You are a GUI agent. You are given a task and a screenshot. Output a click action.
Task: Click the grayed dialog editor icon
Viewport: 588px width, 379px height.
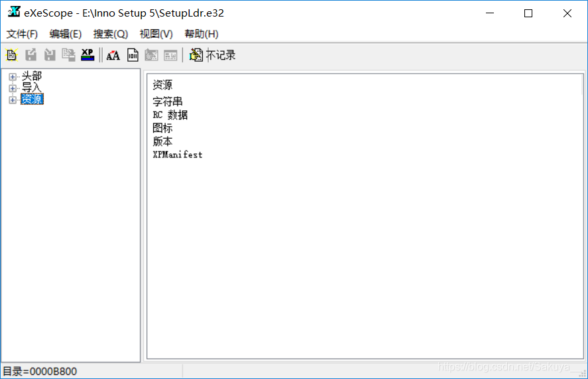152,55
